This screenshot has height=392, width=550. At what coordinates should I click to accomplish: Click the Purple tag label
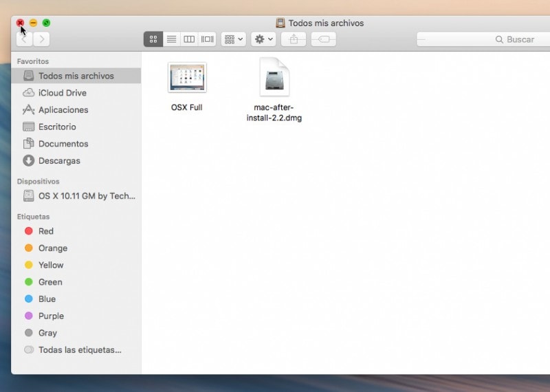tap(51, 316)
